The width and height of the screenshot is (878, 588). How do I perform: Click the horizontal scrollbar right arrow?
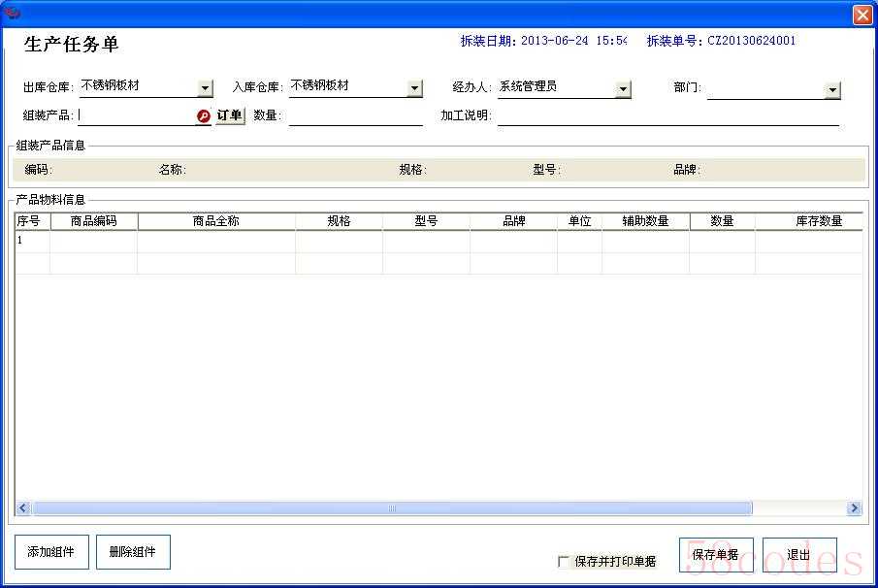pos(854,508)
